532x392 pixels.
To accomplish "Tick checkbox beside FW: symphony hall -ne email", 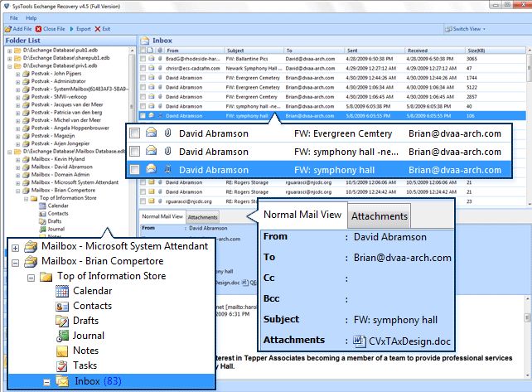I will [x=134, y=152].
